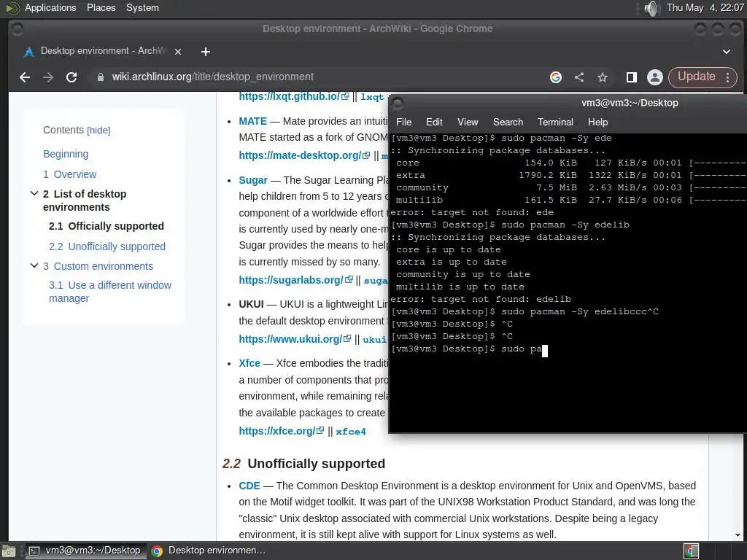This screenshot has width=747, height=560.
Task: Bookmark this page with the star
Action: [603, 77]
